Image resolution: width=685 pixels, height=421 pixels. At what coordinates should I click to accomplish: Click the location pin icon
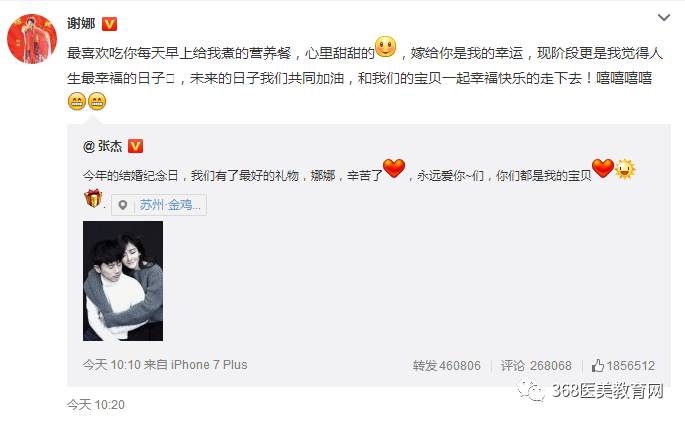point(123,205)
